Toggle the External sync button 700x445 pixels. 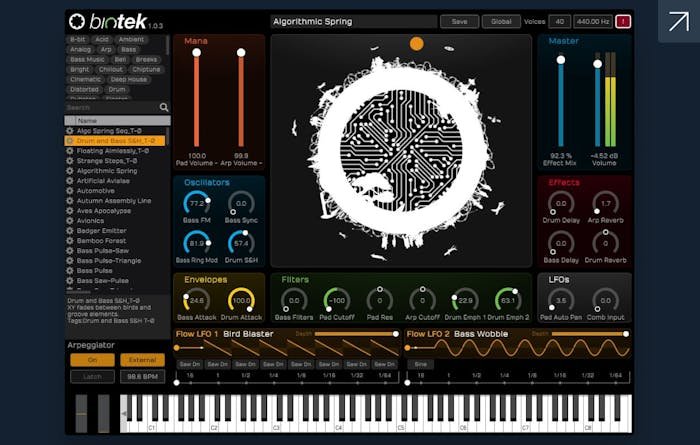[142, 360]
